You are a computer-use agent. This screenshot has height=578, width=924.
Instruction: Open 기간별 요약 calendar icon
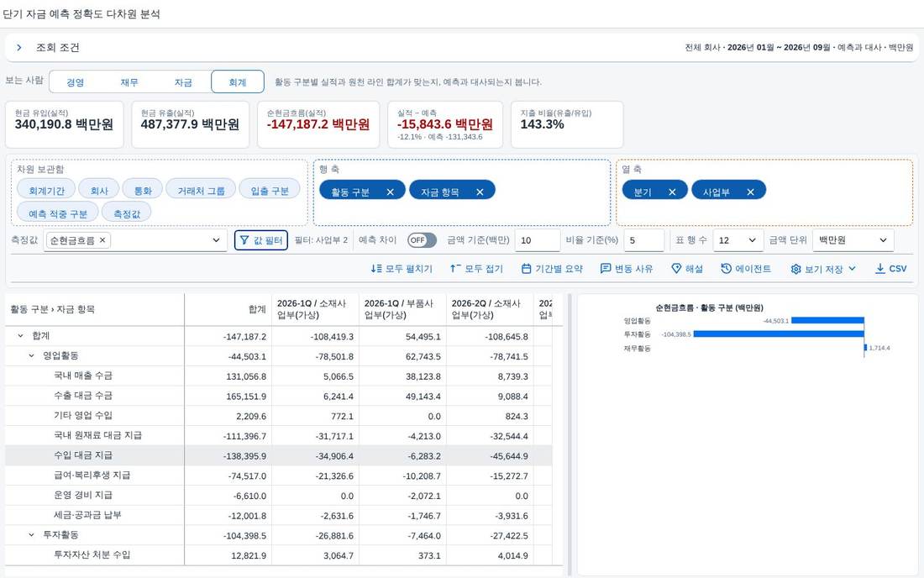click(x=526, y=269)
